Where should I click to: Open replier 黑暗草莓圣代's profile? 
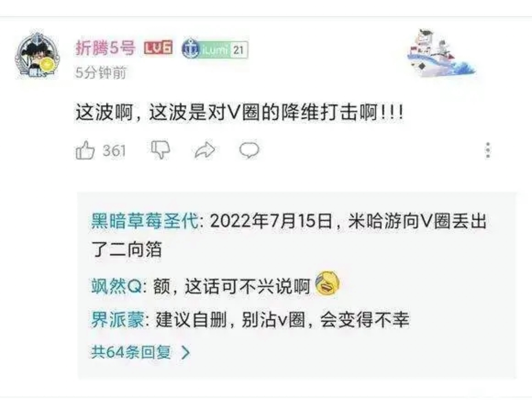(145, 221)
